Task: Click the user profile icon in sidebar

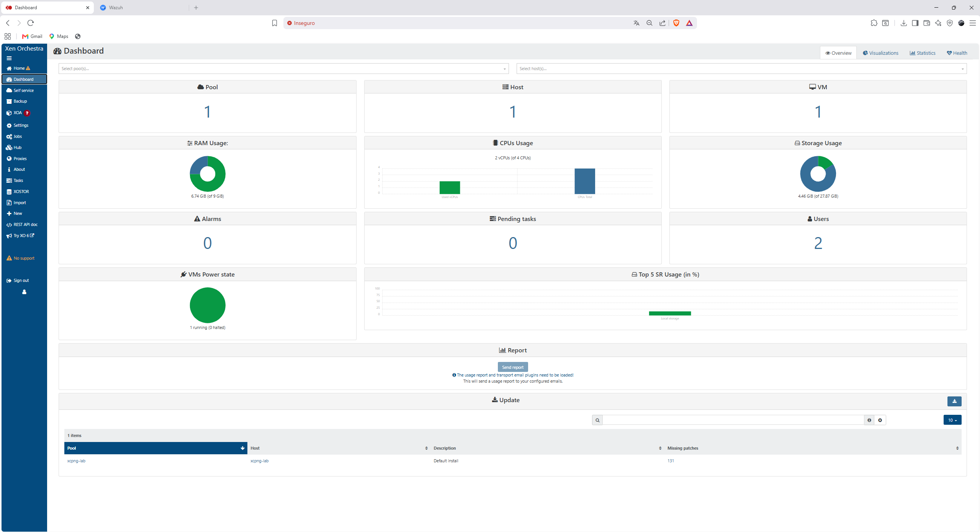Action: [x=24, y=292]
